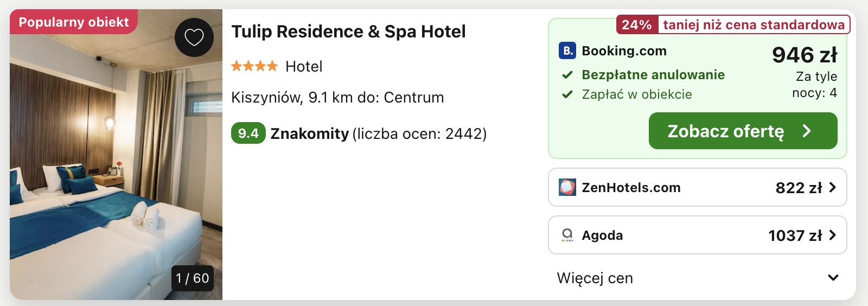This screenshot has width=868, height=306.
Task: Open the hotel room photo gallery
Action: (116, 155)
